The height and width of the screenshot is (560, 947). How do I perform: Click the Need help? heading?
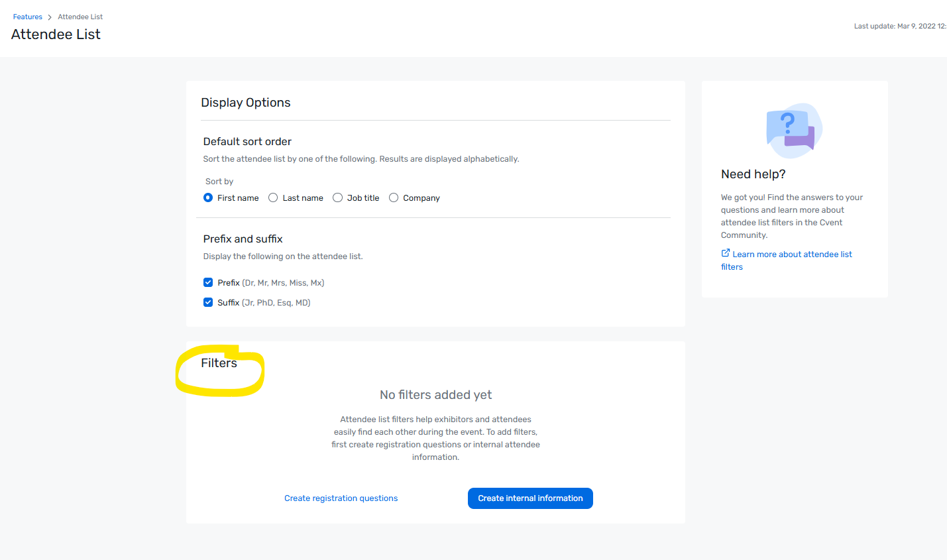(x=753, y=174)
